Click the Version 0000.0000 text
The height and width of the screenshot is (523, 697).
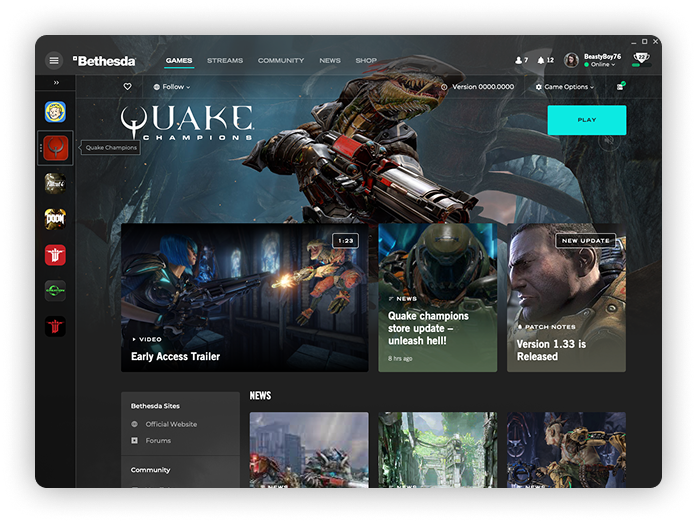click(483, 87)
